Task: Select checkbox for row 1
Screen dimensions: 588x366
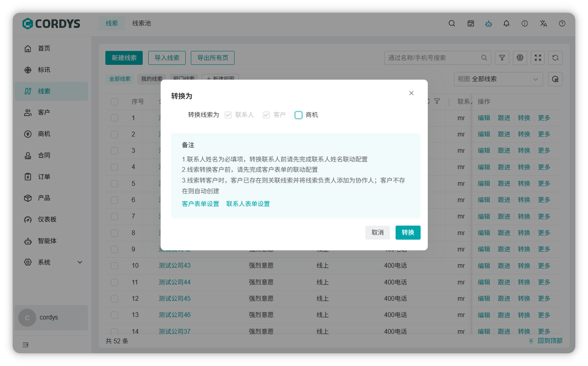Action: pyautogui.click(x=114, y=118)
